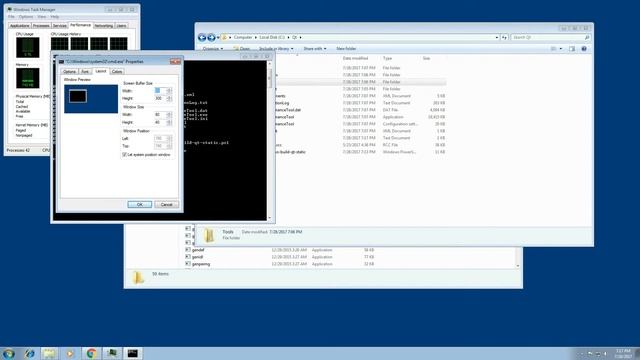Open Task Manager Users tab
Screen dimensions: 640x360
tap(121, 26)
